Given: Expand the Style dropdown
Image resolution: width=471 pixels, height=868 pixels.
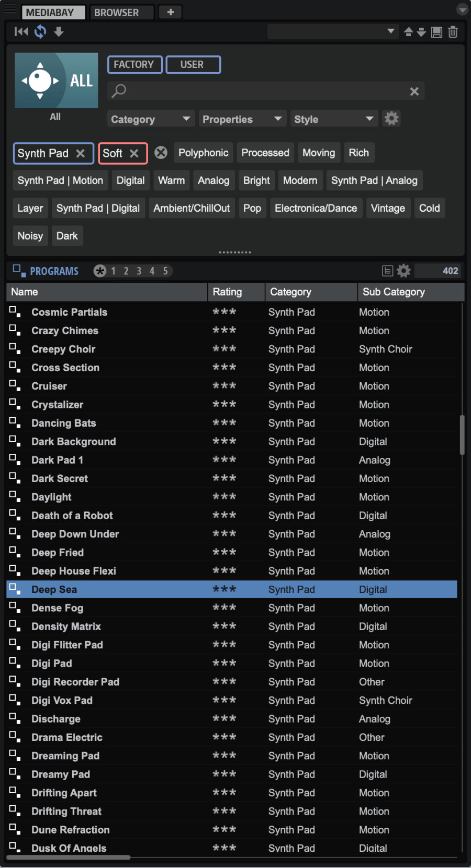Looking at the screenshot, I should click(x=333, y=119).
